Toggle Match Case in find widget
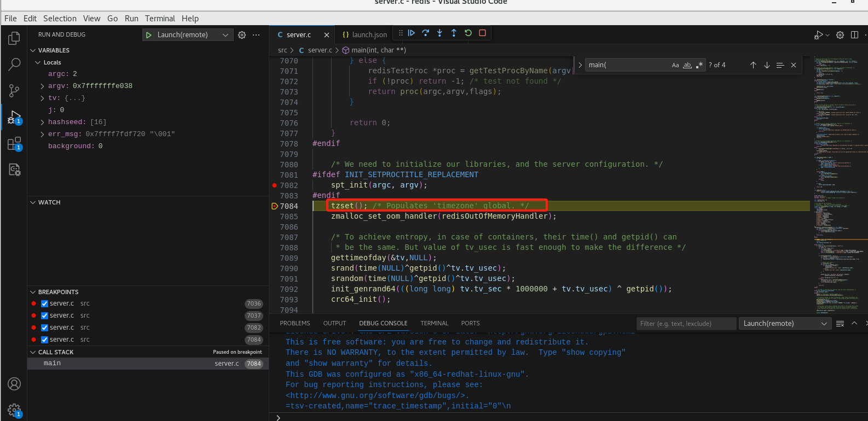This screenshot has height=421, width=868. pyautogui.click(x=675, y=65)
